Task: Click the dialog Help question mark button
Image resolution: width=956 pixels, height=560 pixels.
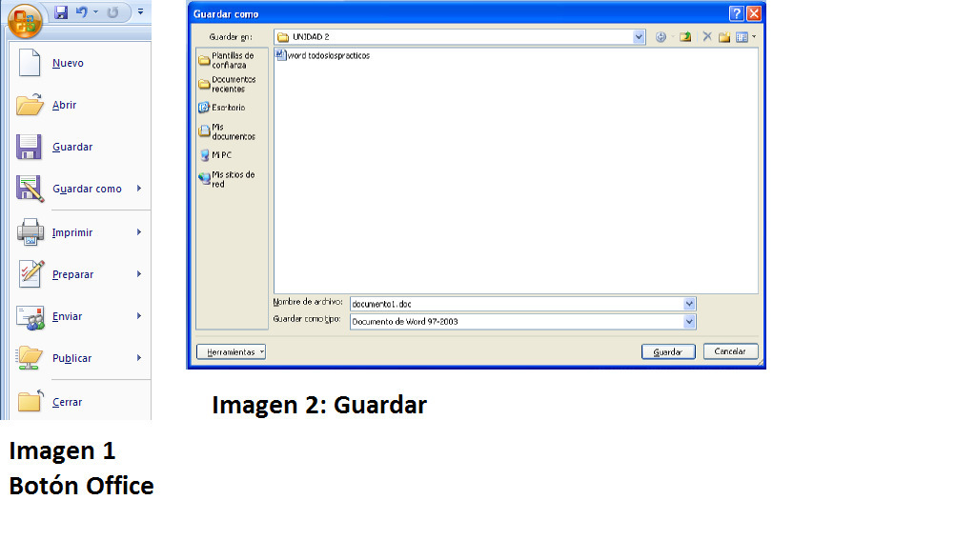Action: 737,13
